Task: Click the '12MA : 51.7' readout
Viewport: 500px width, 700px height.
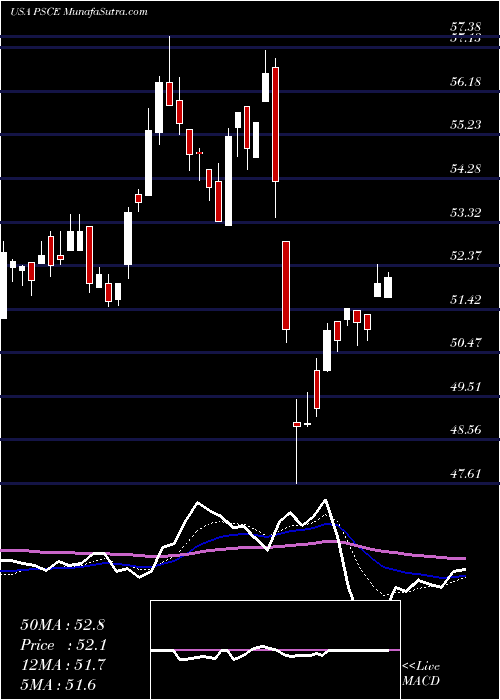Action: tap(62, 665)
